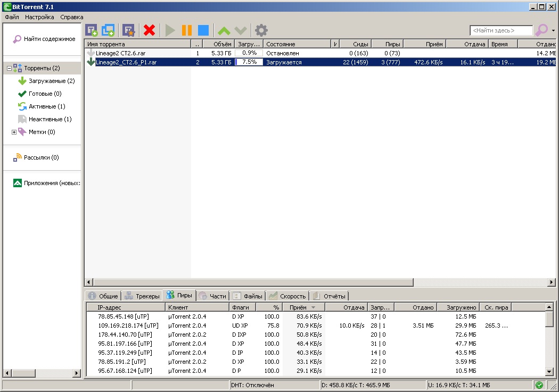Sort by Состояние column header

coord(297,44)
